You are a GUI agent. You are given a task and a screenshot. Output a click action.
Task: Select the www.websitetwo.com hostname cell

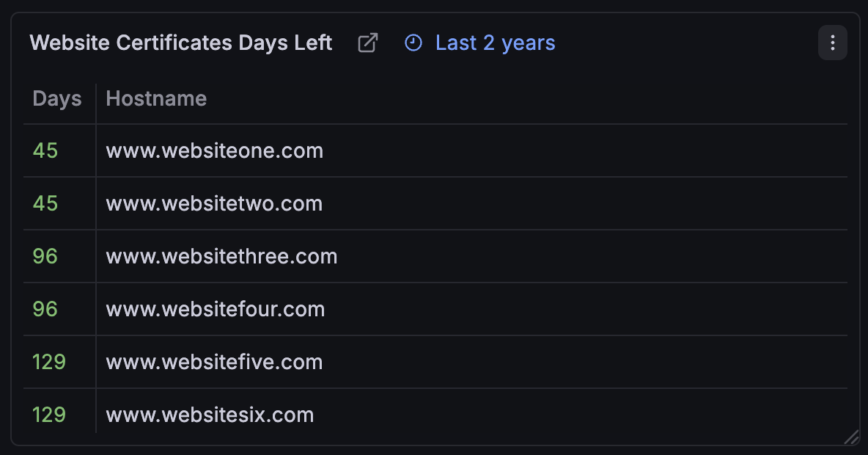coord(213,203)
